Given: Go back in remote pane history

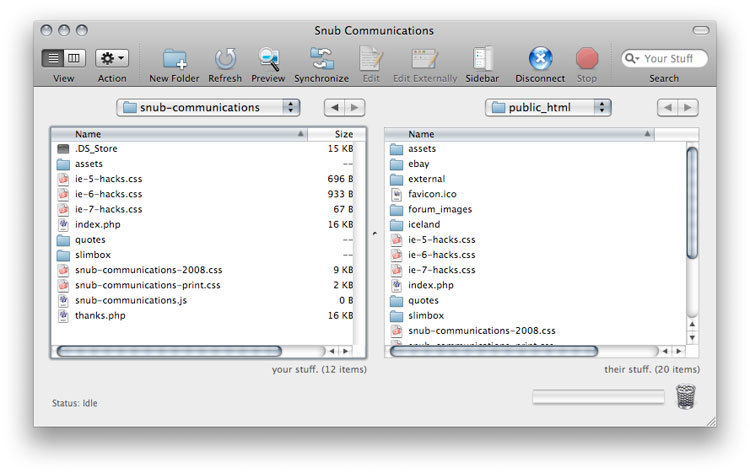Looking at the screenshot, I should pos(668,108).
